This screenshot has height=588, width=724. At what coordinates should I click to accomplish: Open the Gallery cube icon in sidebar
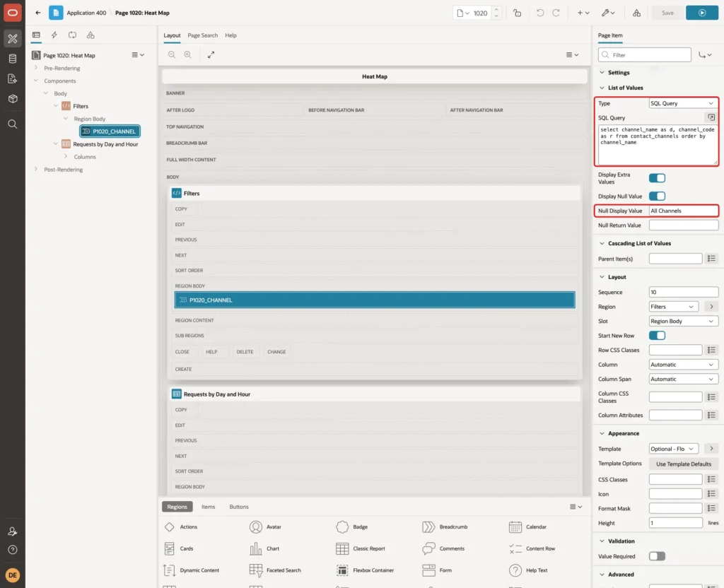point(13,99)
